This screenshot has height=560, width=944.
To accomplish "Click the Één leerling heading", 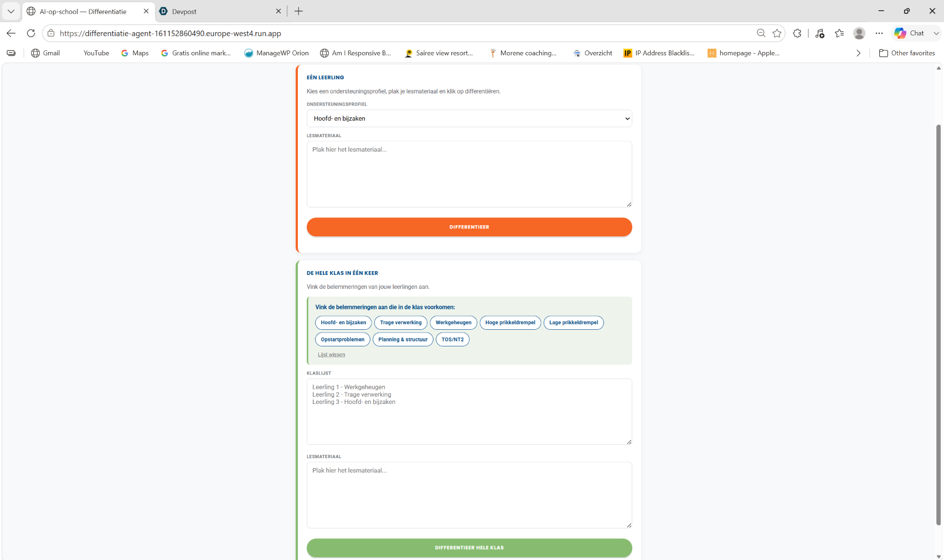I will (x=325, y=77).
